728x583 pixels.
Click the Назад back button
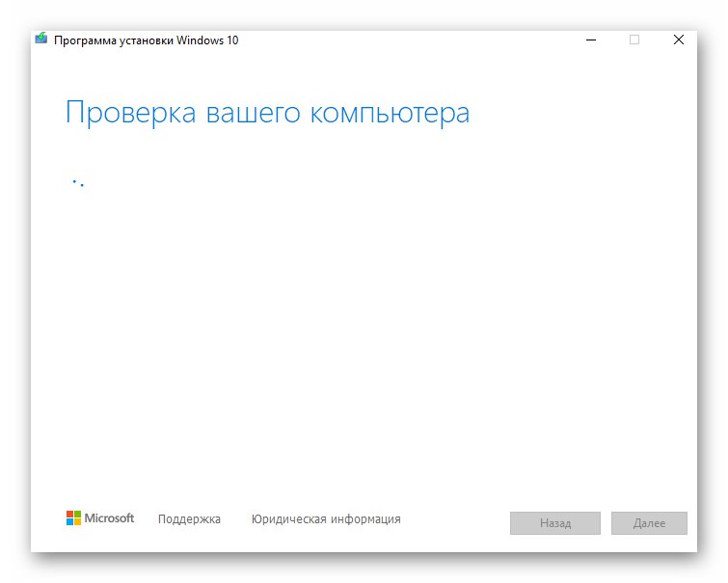click(554, 523)
